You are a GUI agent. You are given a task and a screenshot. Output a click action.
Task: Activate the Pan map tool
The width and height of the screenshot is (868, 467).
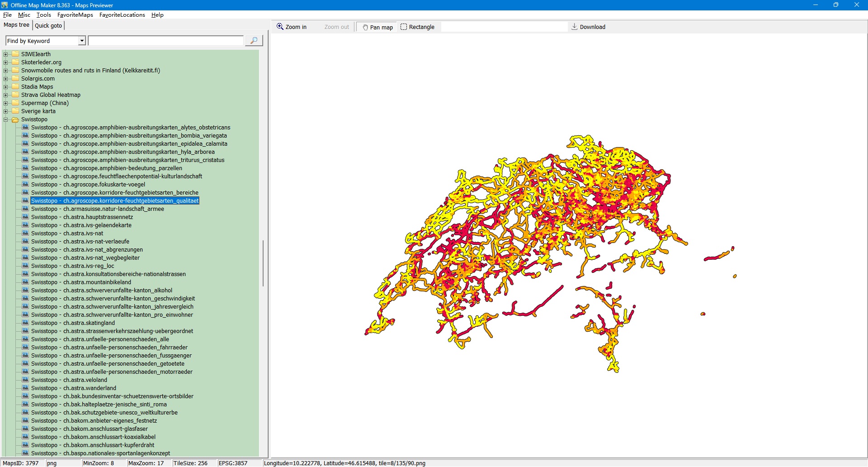pyautogui.click(x=377, y=27)
